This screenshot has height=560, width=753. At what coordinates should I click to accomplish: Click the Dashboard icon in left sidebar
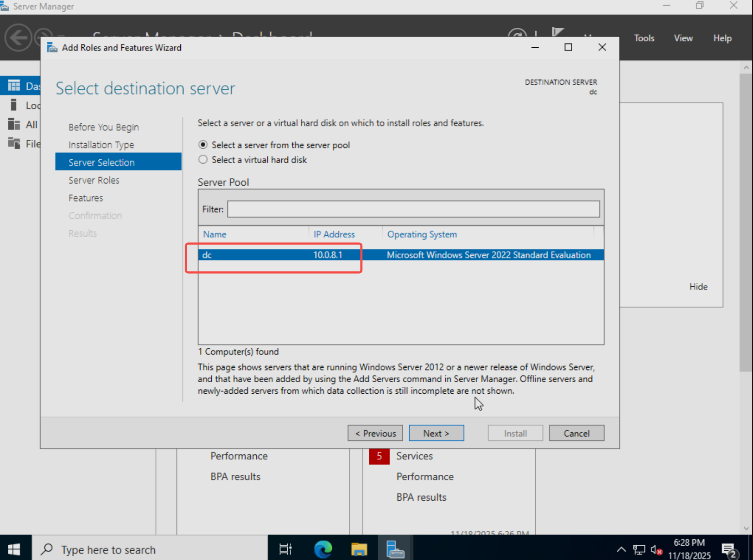click(14, 86)
